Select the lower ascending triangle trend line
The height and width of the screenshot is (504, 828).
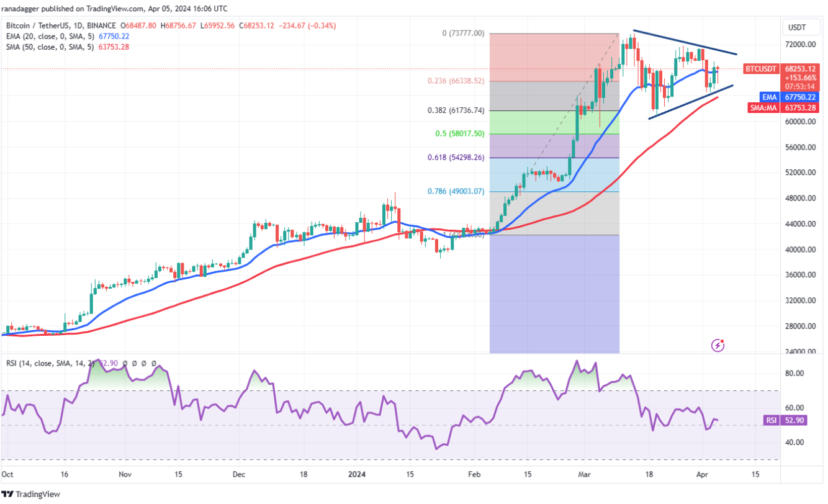pos(691,102)
